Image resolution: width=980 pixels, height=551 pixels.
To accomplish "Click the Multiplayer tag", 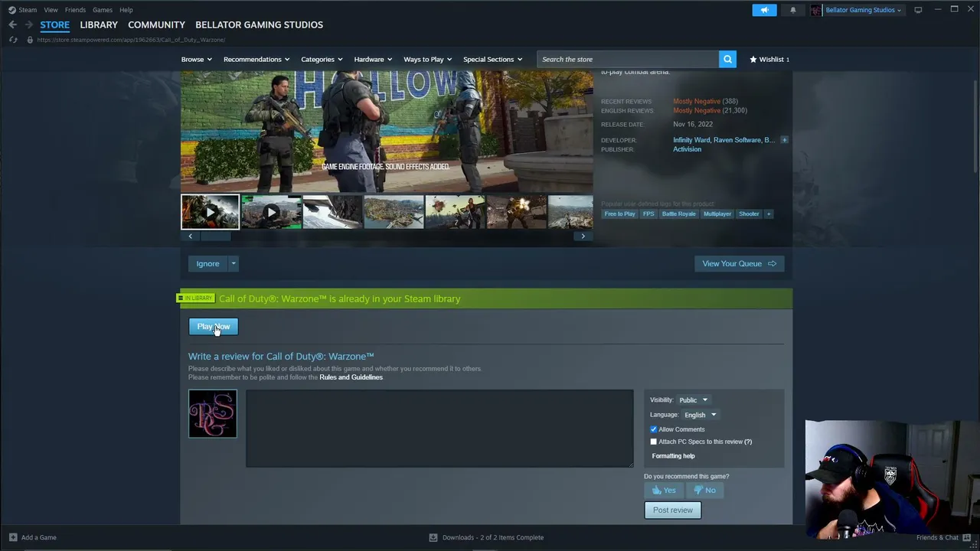I will coord(717,214).
